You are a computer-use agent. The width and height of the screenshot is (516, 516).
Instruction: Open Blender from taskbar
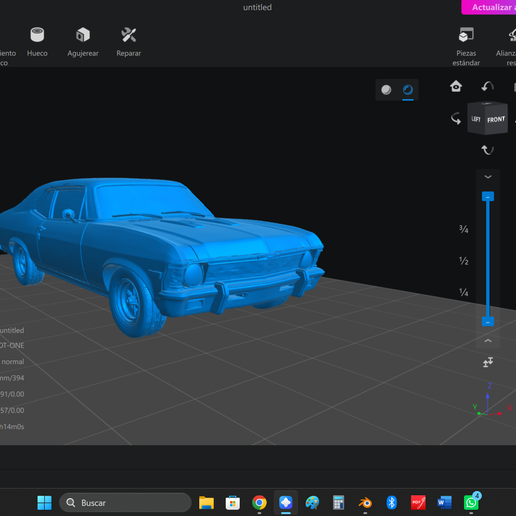click(365, 503)
